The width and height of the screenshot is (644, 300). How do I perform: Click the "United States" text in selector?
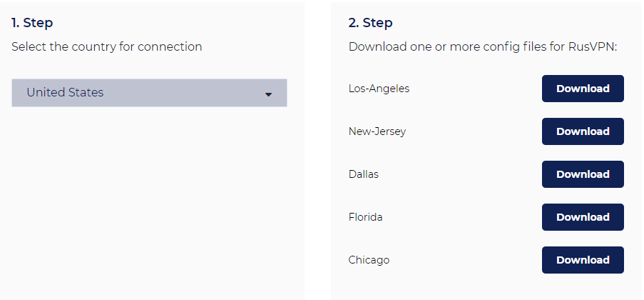[65, 93]
